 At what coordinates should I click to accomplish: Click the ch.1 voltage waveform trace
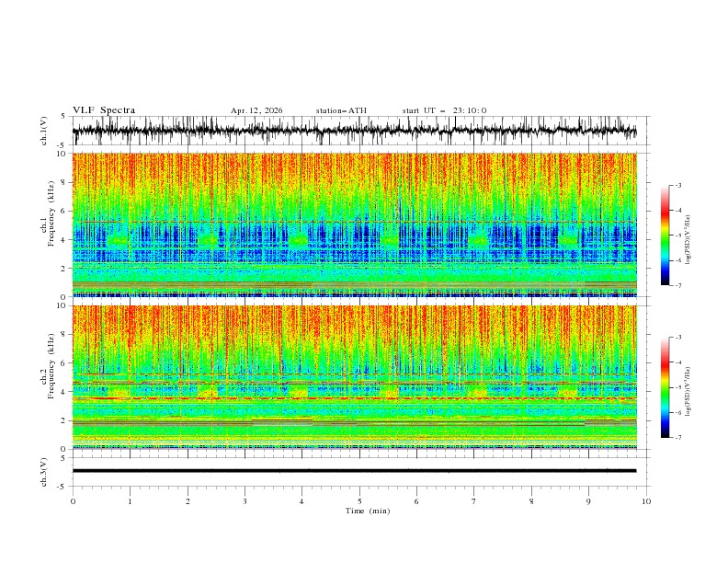[354, 131]
